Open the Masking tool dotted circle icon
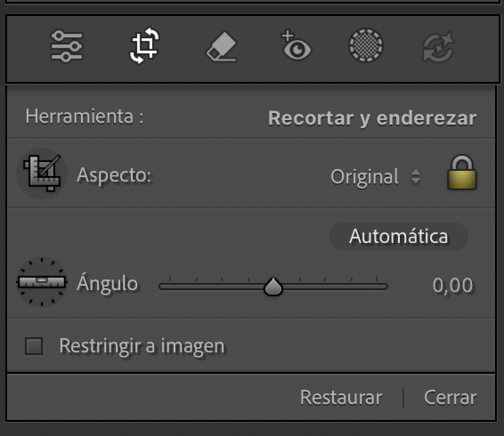This screenshot has width=504, height=436. (x=366, y=45)
